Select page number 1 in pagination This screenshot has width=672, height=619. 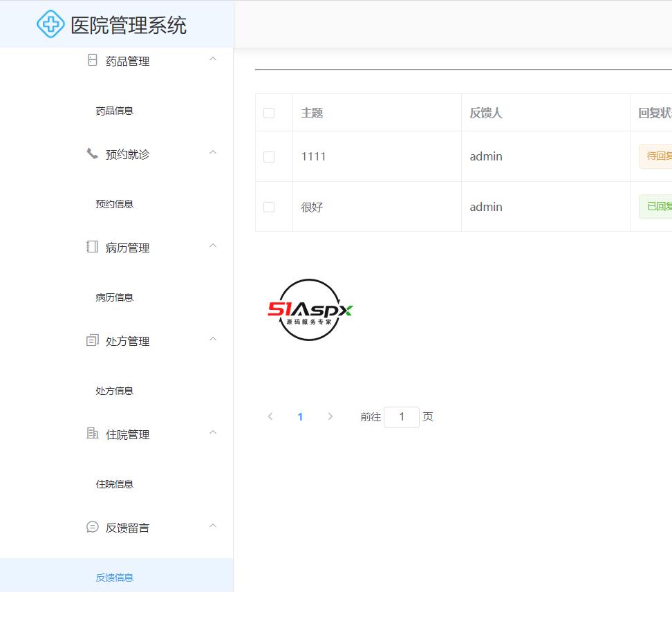tap(301, 416)
